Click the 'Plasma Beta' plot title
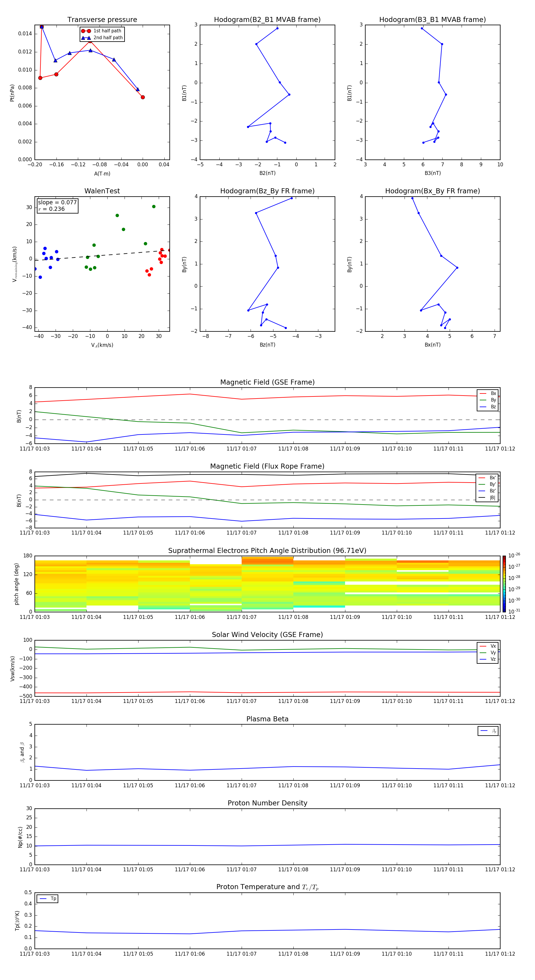The image size is (535, 980). pos(267,719)
